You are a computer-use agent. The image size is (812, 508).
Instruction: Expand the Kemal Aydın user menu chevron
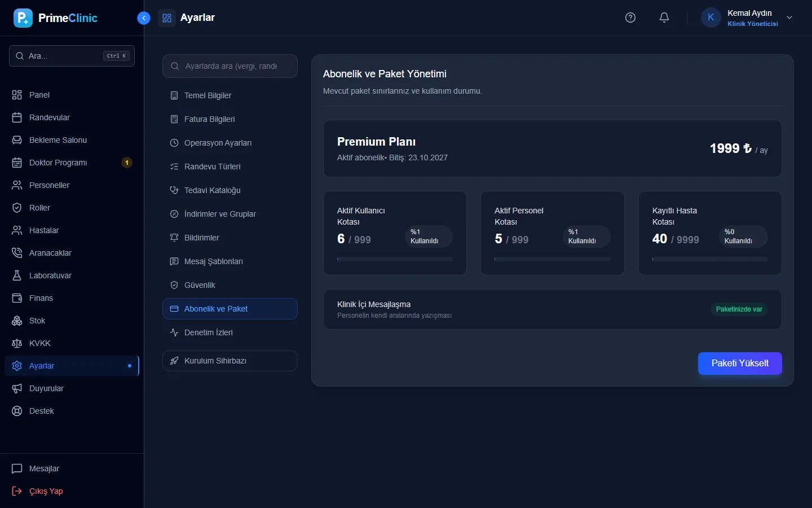(x=789, y=17)
